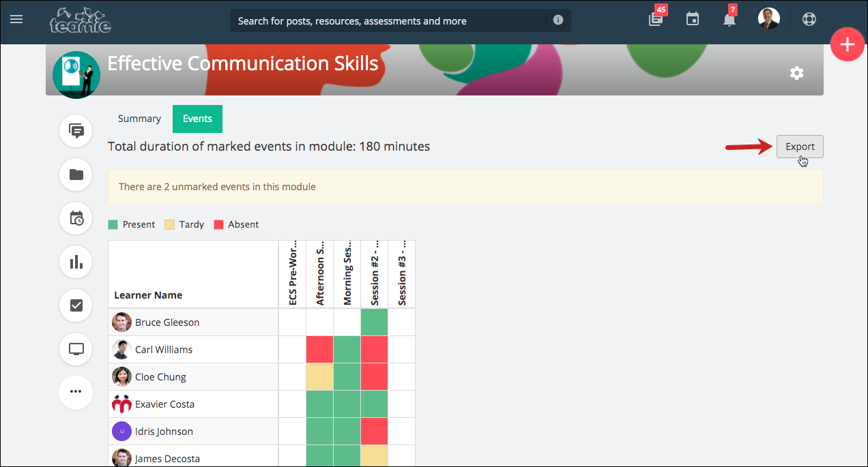Click Carl Williams' green Morning session cell

click(347, 349)
